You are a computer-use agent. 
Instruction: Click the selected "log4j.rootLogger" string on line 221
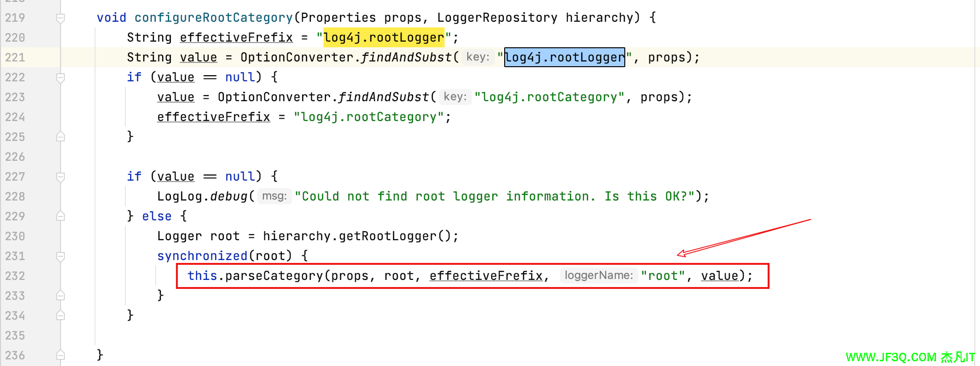click(x=564, y=58)
